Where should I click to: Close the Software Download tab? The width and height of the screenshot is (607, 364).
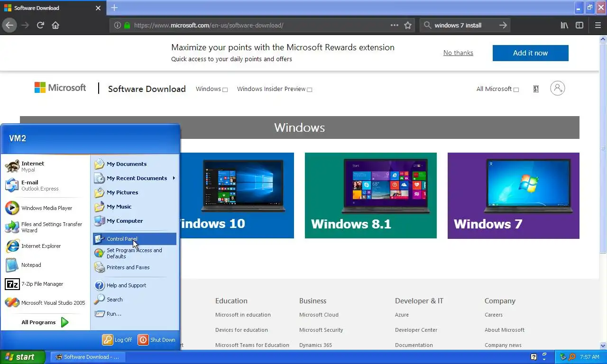pyautogui.click(x=98, y=8)
